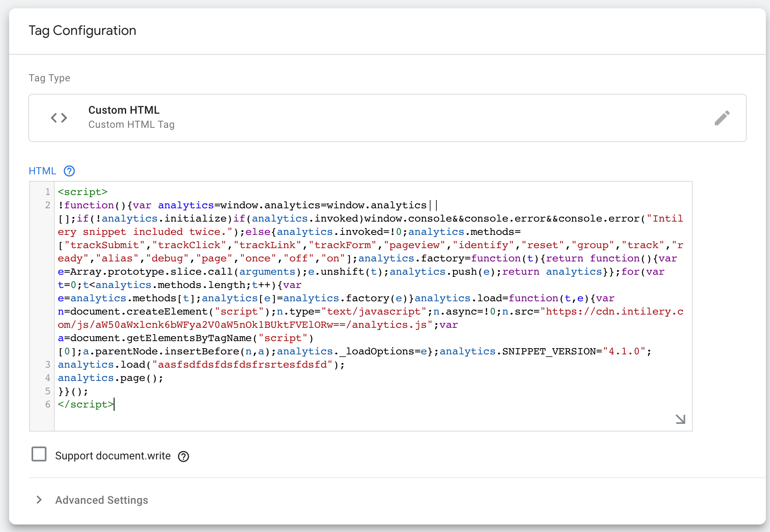Open the help icon next to HTML label
The height and width of the screenshot is (532, 770).
(x=69, y=171)
